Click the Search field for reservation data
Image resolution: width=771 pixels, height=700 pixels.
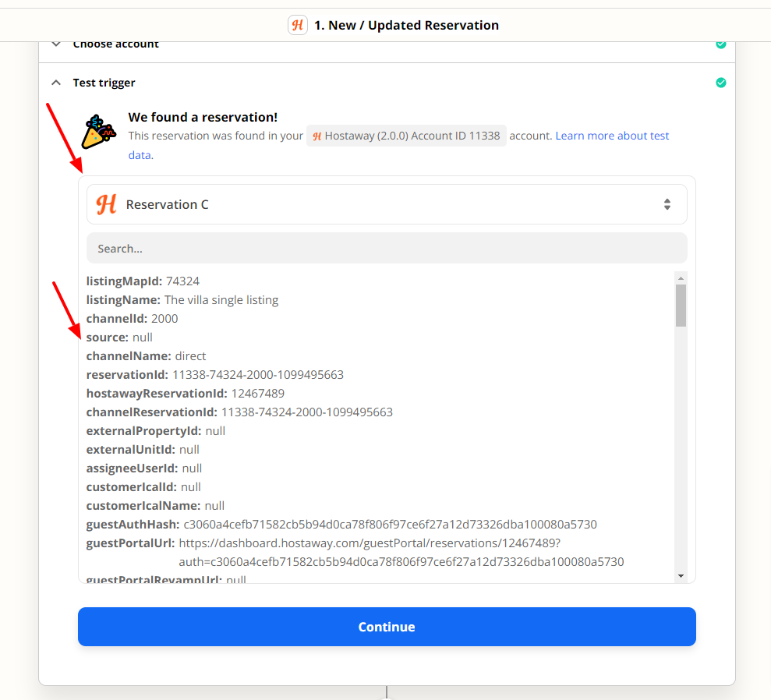[x=387, y=248]
